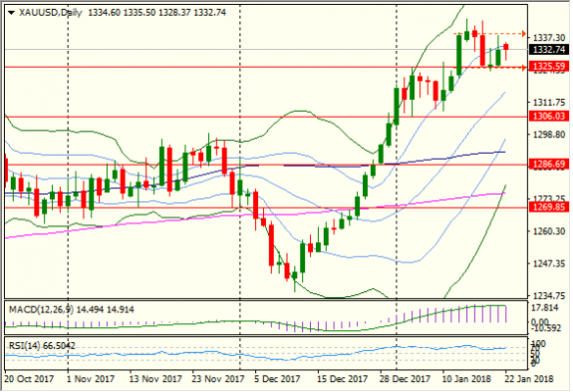This screenshot has height=392, width=573.
Task: Click the 1269.85 support level label
Action: click(x=549, y=207)
